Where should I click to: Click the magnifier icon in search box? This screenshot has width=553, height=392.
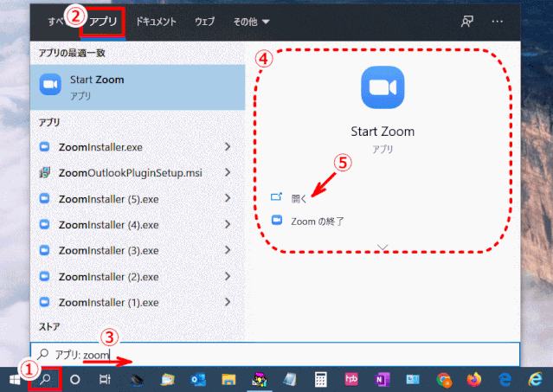coord(42,353)
